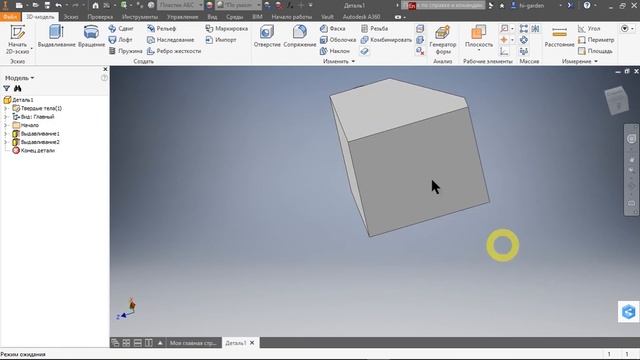Select Конец детали in Model browser
640x360 pixels.
[x=33, y=151]
